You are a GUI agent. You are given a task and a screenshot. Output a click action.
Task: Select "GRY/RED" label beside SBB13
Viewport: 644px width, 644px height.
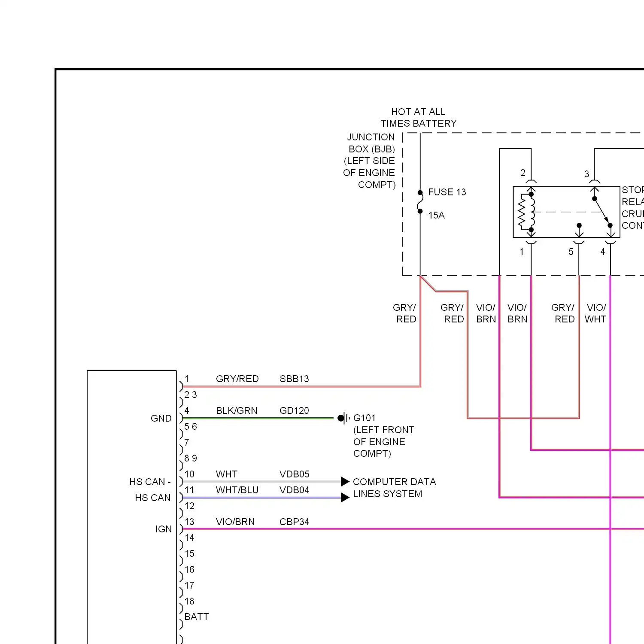click(x=237, y=379)
